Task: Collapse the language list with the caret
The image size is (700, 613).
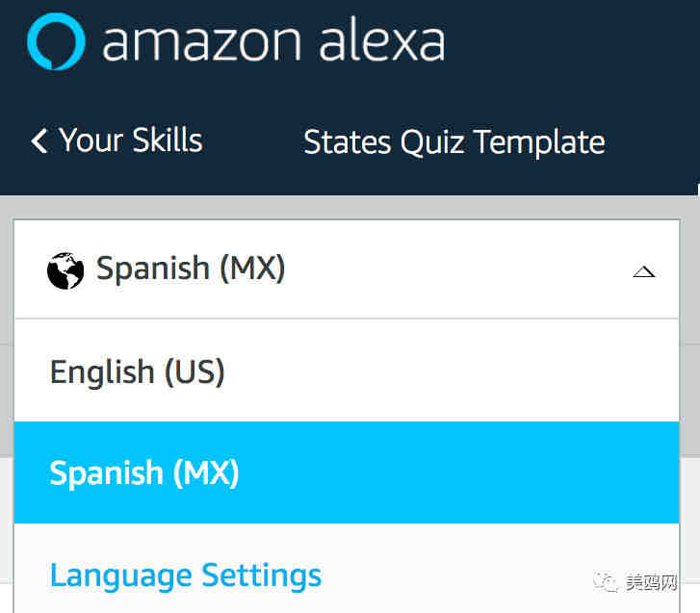Action: [644, 271]
